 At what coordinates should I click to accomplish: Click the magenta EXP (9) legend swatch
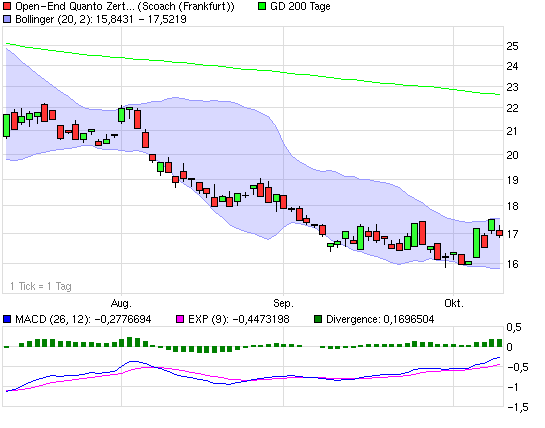180,319
